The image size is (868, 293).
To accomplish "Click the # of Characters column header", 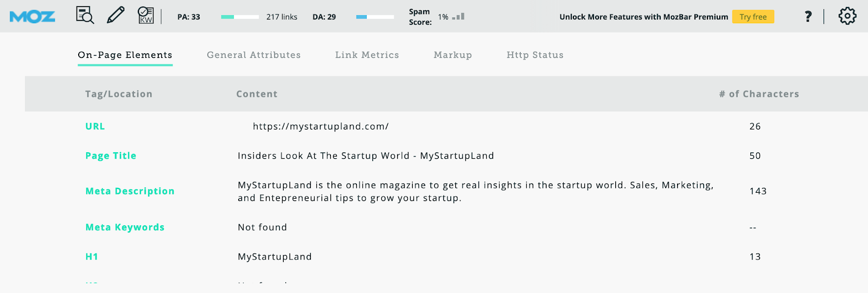I will point(759,94).
